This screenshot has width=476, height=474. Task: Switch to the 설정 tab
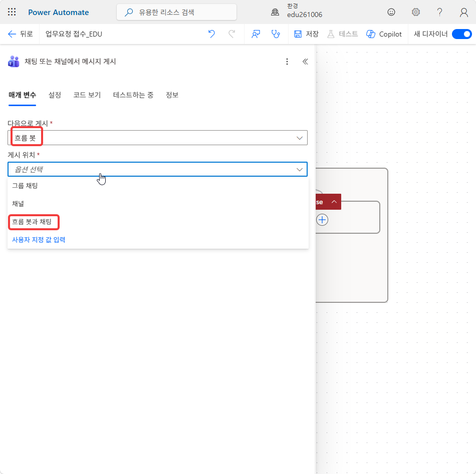[55, 95]
